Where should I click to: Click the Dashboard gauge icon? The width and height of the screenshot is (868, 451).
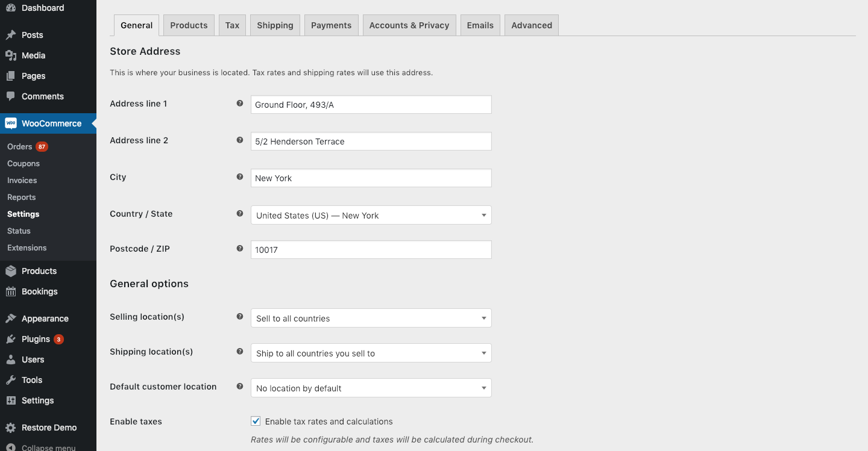(11, 8)
